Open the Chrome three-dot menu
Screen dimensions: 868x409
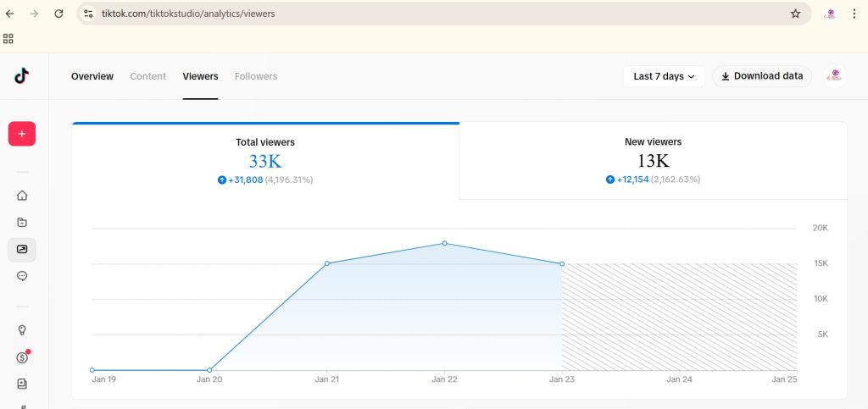pyautogui.click(x=854, y=14)
